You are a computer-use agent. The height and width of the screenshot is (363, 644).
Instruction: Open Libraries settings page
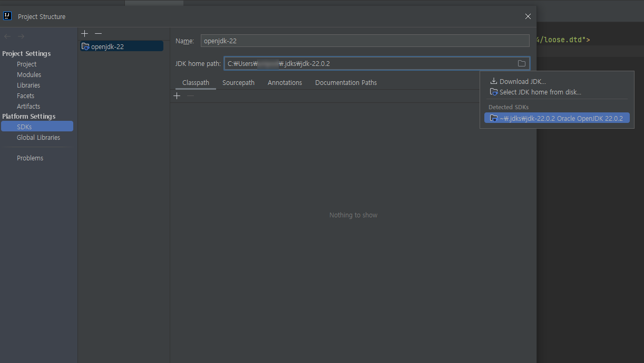pyautogui.click(x=28, y=85)
